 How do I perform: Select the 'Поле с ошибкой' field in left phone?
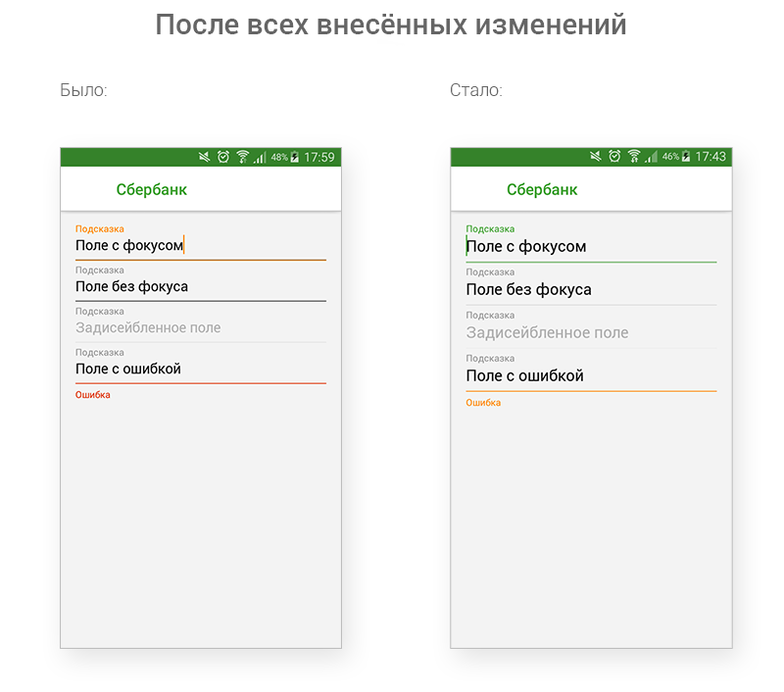pyautogui.click(x=201, y=369)
